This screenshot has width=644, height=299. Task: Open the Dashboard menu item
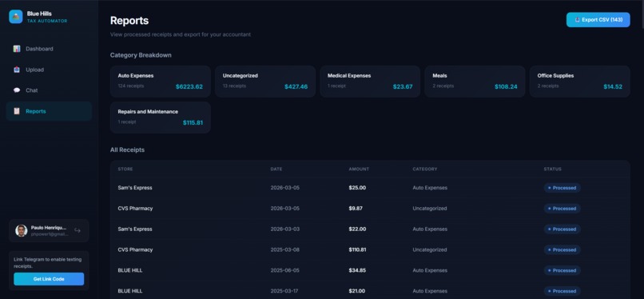[49, 49]
